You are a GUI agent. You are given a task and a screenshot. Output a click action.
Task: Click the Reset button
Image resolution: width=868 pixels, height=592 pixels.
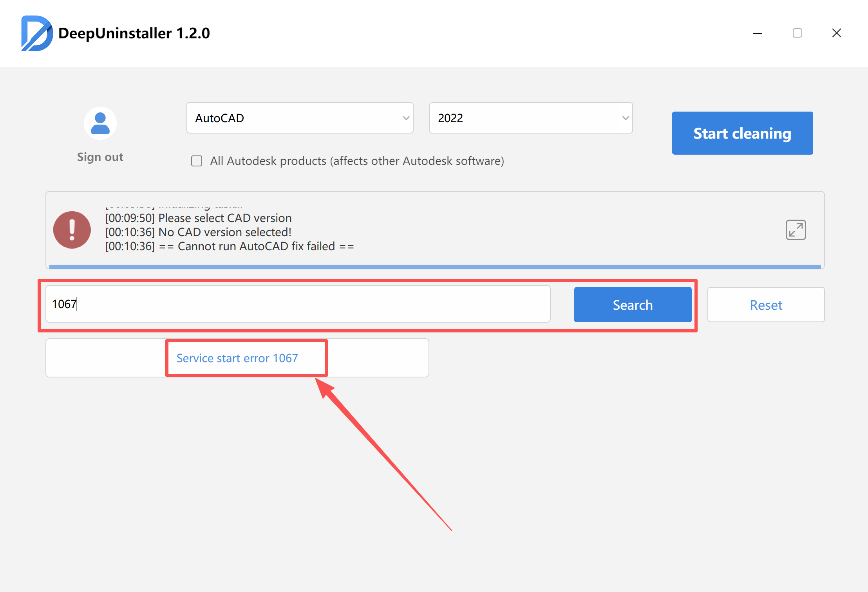pyautogui.click(x=766, y=305)
